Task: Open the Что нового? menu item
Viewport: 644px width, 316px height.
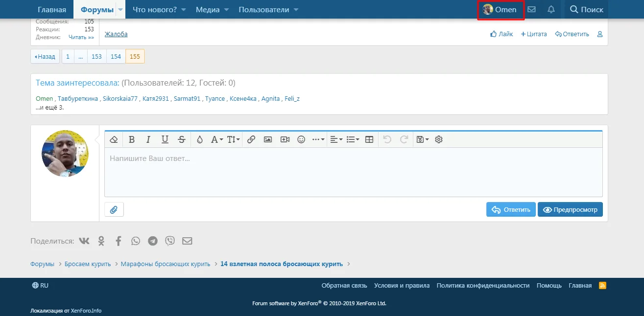Action: (x=154, y=9)
